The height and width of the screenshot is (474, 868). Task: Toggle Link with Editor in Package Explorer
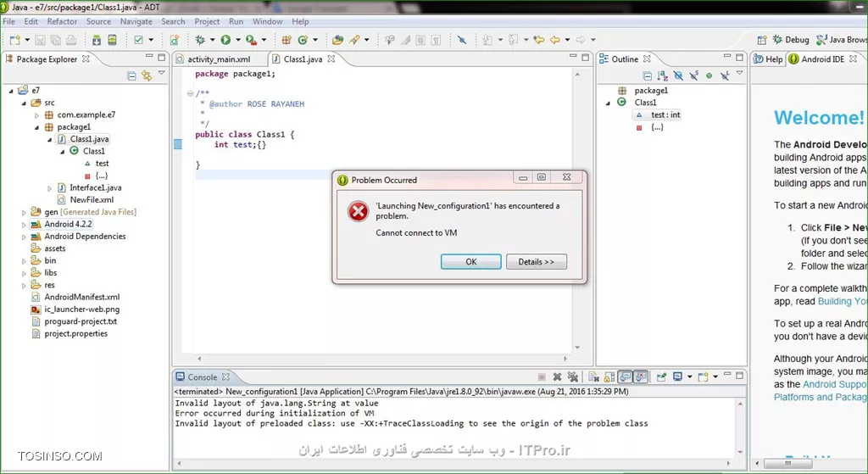147,75
